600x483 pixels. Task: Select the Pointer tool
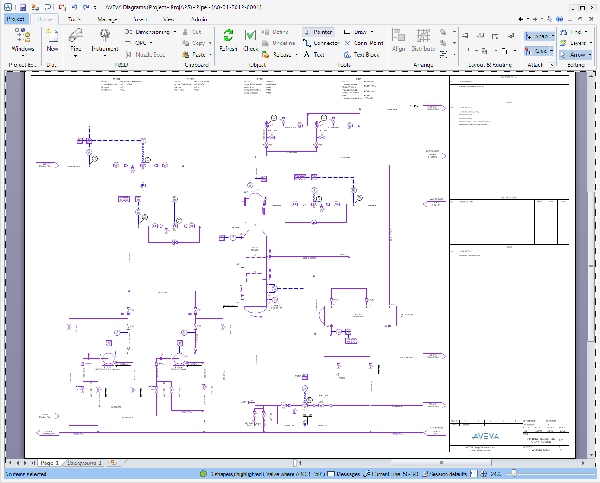(x=319, y=32)
